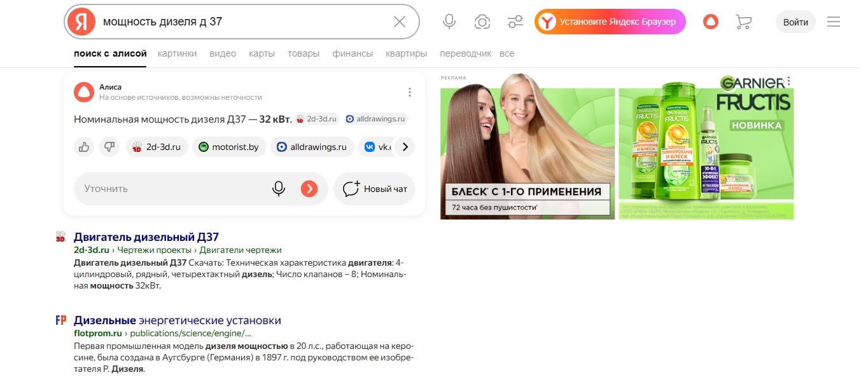Like the Alice answer with thumbs up
This screenshot has width=868, height=382.
(x=84, y=147)
